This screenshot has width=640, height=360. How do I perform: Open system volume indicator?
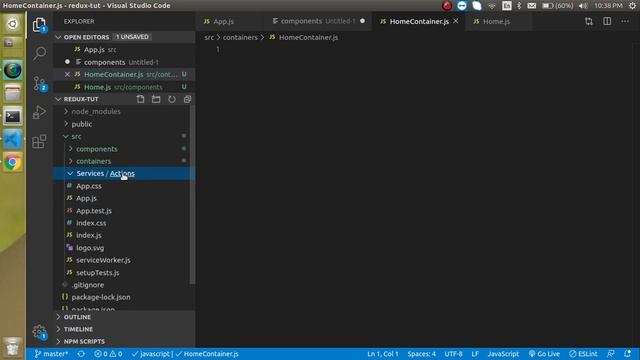[583, 6]
